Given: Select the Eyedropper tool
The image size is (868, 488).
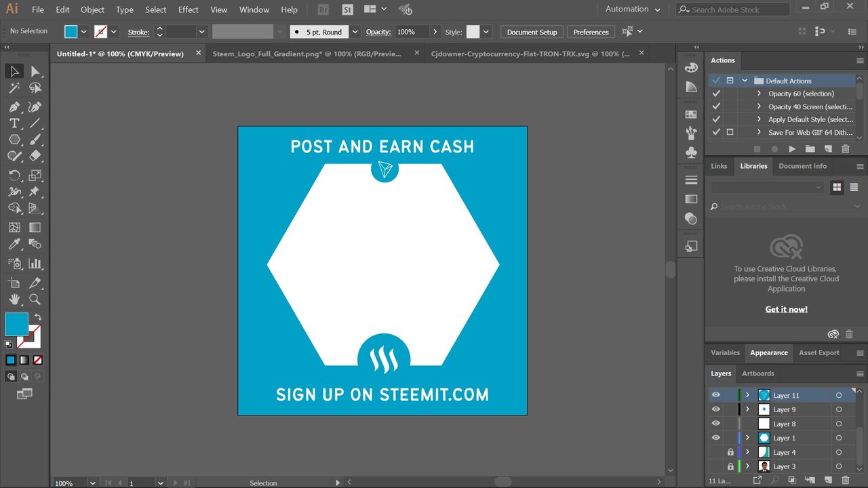Looking at the screenshot, I should tap(14, 244).
